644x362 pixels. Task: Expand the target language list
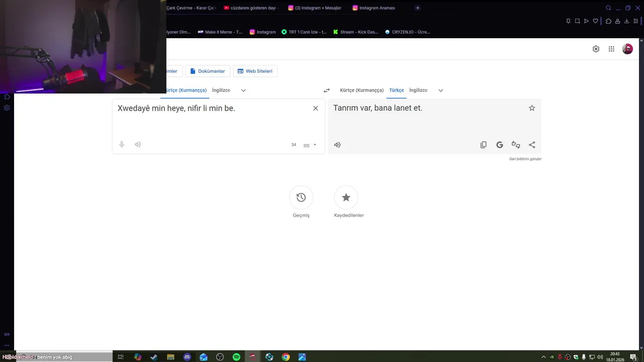coord(441,90)
